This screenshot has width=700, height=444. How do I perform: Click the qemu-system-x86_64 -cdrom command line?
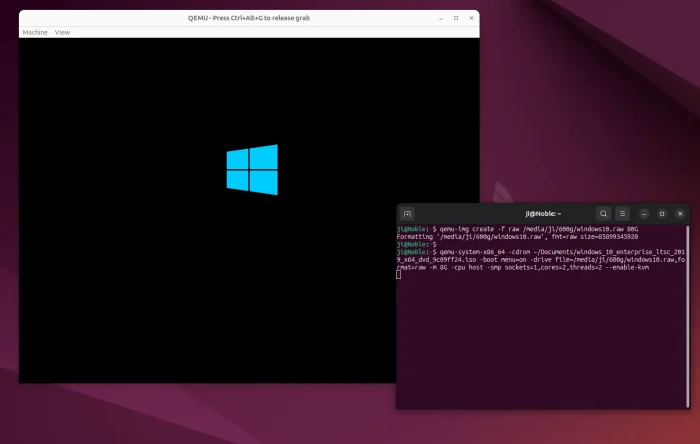click(541, 260)
